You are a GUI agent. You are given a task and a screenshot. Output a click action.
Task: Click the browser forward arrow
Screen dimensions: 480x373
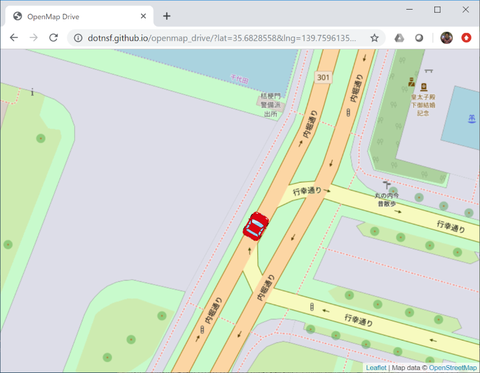click(x=34, y=38)
